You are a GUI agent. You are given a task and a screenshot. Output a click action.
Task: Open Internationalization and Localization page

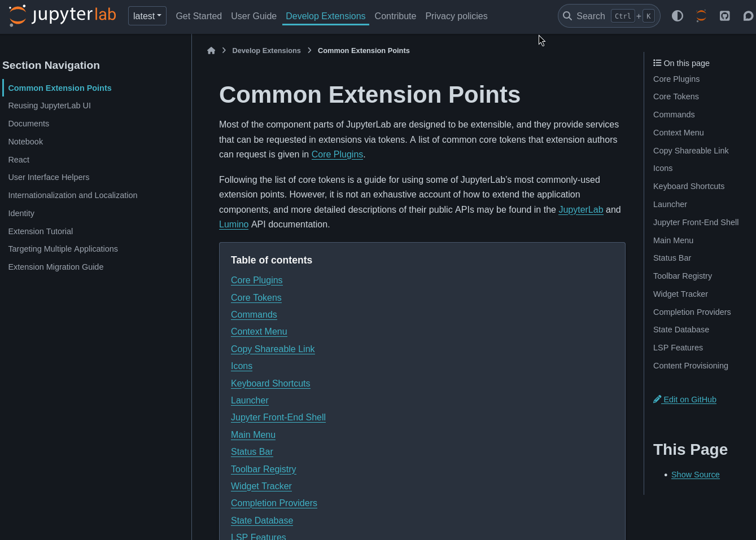click(x=73, y=195)
